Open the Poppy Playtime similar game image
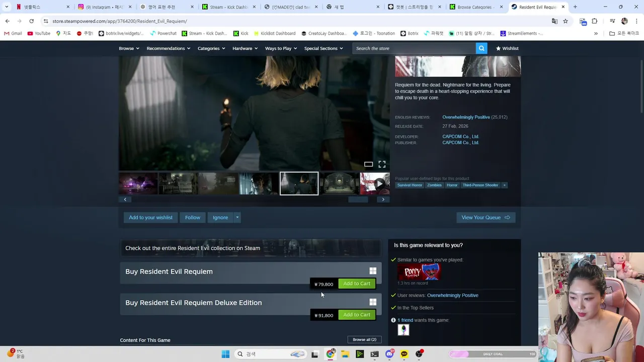This screenshot has height=362, width=644. click(419, 272)
